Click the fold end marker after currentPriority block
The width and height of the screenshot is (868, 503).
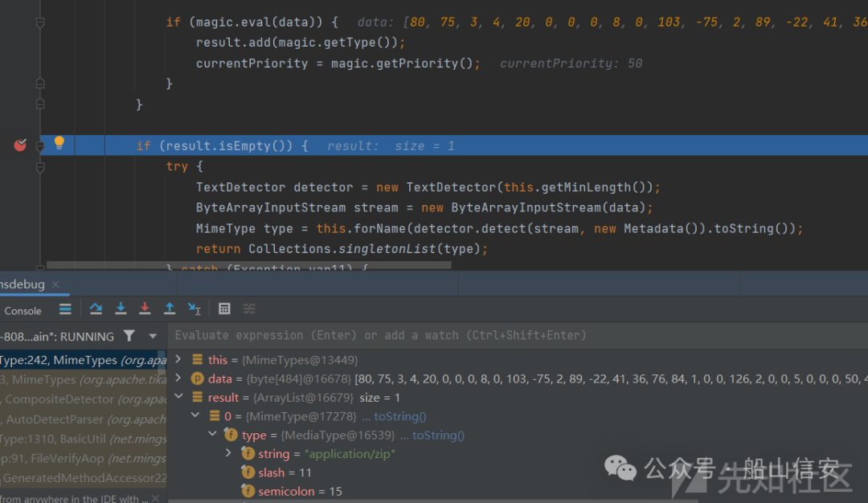click(x=40, y=84)
